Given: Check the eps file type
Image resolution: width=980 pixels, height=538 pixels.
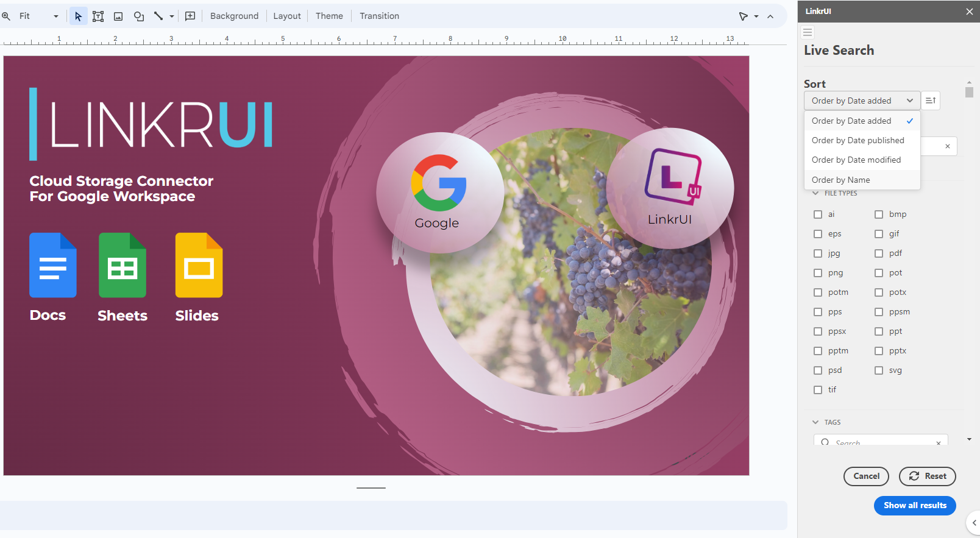Looking at the screenshot, I should 818,234.
